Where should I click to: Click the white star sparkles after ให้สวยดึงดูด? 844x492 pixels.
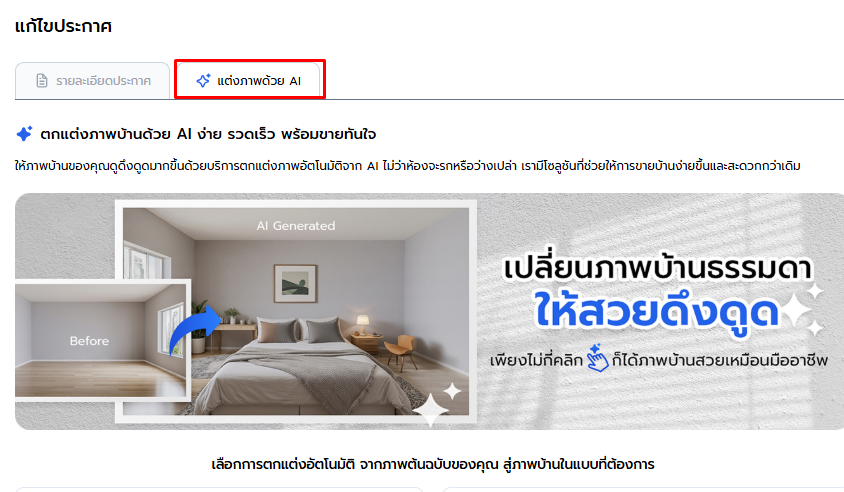(x=803, y=310)
